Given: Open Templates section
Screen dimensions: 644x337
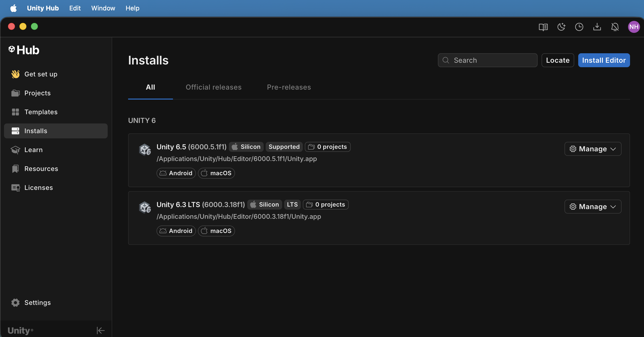Looking at the screenshot, I should [x=56, y=112].
